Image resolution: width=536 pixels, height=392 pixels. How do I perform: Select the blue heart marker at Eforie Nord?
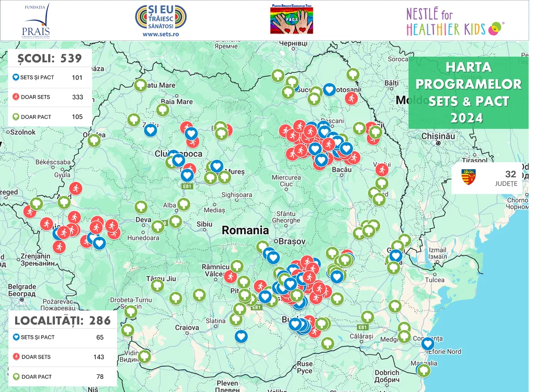click(x=428, y=343)
